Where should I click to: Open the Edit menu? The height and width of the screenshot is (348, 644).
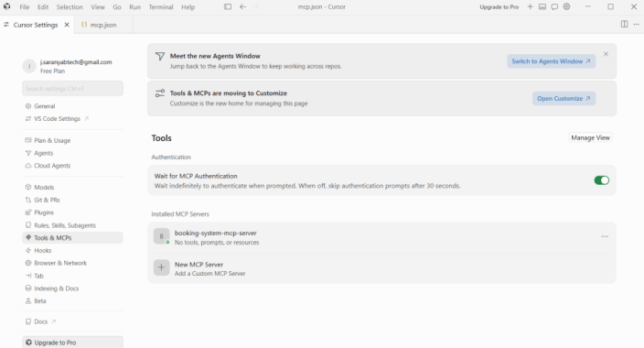point(43,7)
